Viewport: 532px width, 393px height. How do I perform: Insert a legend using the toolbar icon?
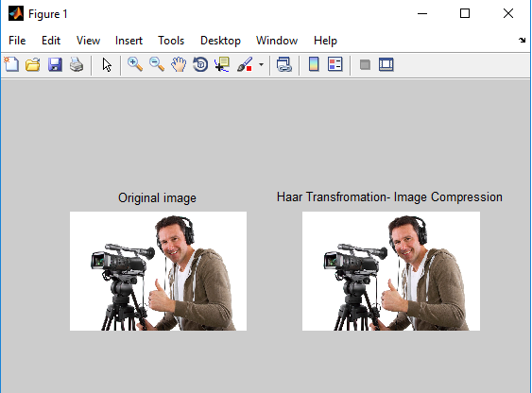click(x=335, y=64)
